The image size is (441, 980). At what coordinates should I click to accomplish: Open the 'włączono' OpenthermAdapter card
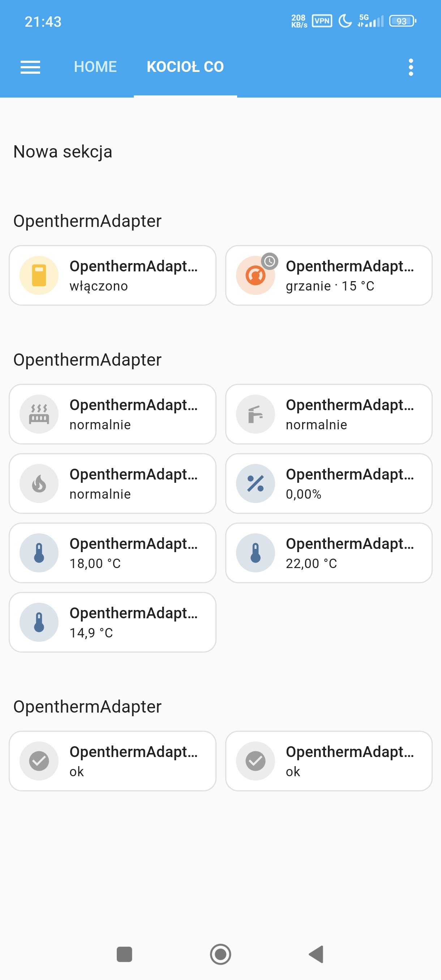(133, 275)
